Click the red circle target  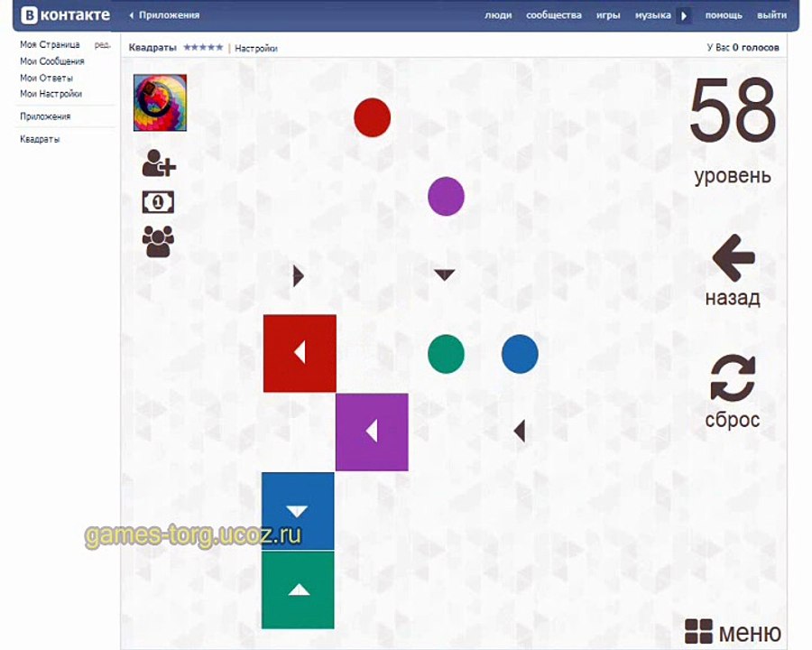[x=373, y=117]
